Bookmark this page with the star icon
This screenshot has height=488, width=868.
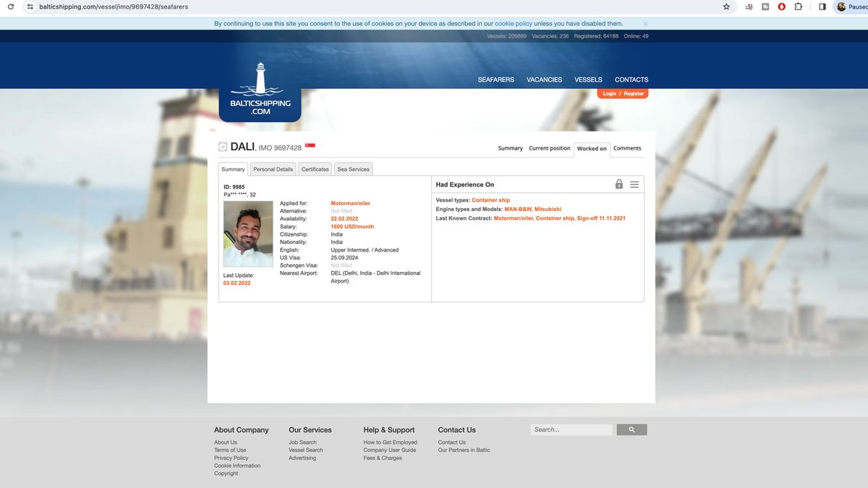click(726, 7)
